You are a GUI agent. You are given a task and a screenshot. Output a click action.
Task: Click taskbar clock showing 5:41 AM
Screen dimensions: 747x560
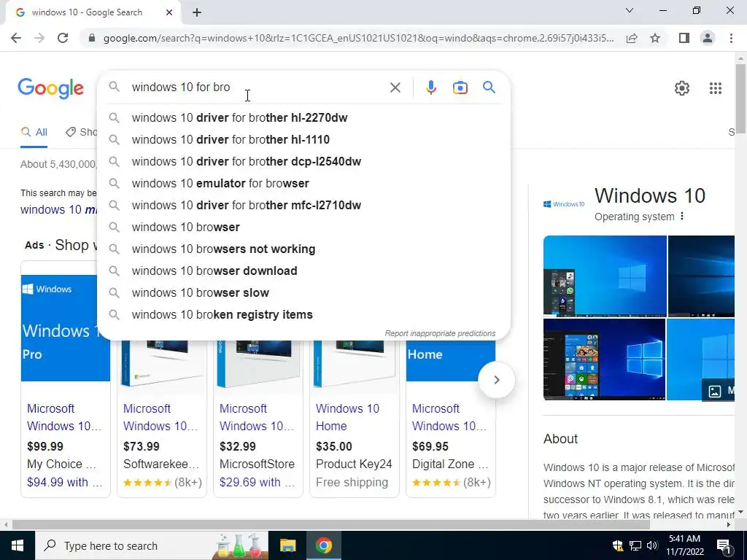(x=684, y=545)
